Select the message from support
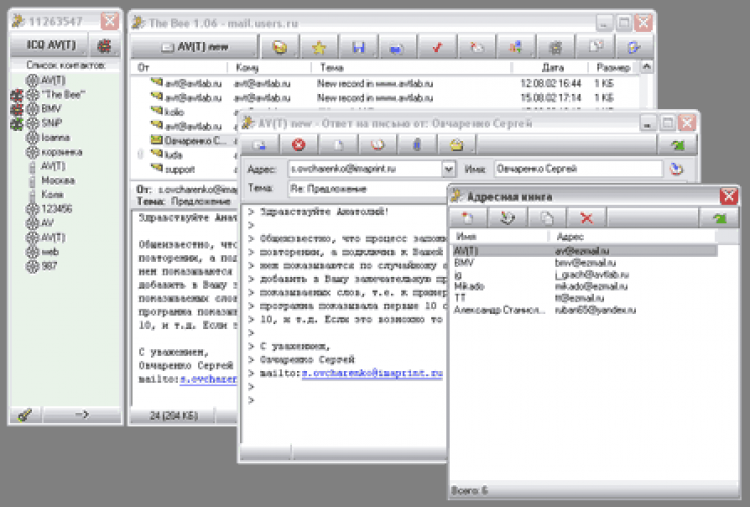Screen dimensions: 750x507 pyautogui.click(x=179, y=169)
